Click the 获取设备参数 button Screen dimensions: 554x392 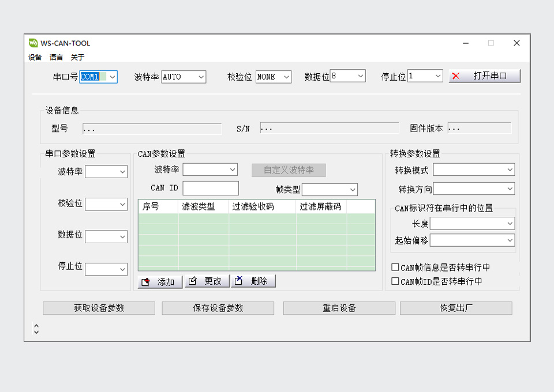99,308
